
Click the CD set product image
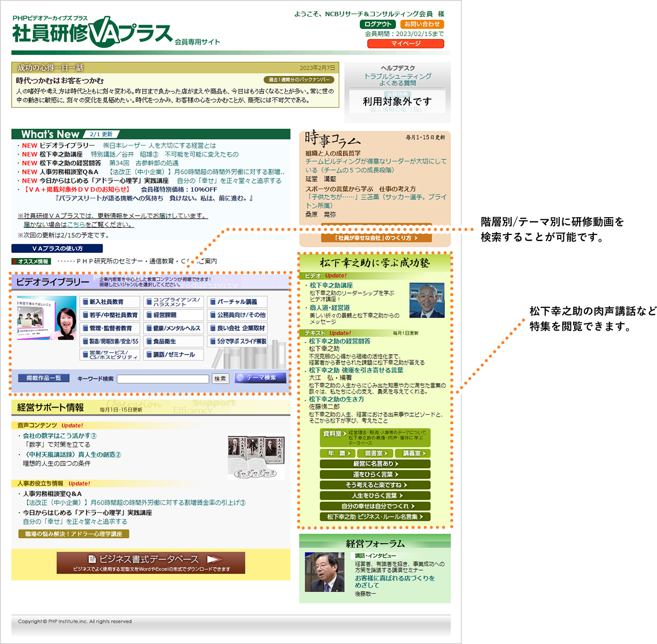(x=256, y=457)
